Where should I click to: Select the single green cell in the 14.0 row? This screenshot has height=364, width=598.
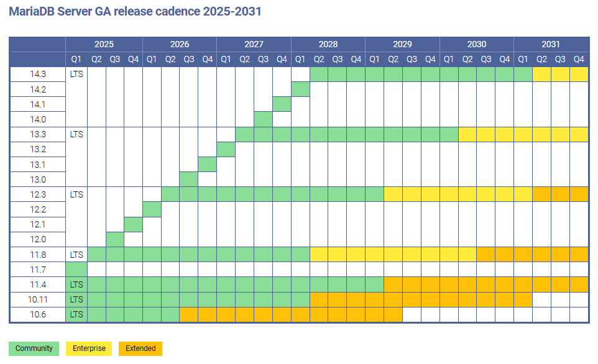point(263,119)
